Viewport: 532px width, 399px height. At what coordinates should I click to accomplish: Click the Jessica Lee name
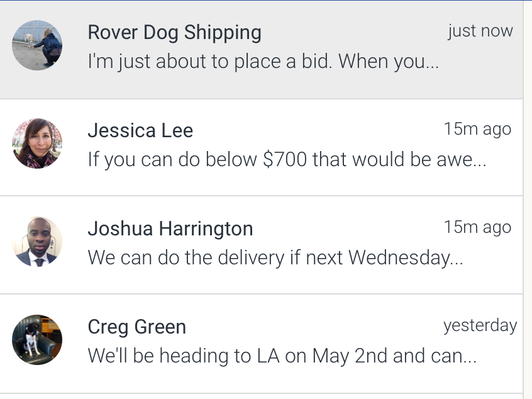click(x=140, y=130)
